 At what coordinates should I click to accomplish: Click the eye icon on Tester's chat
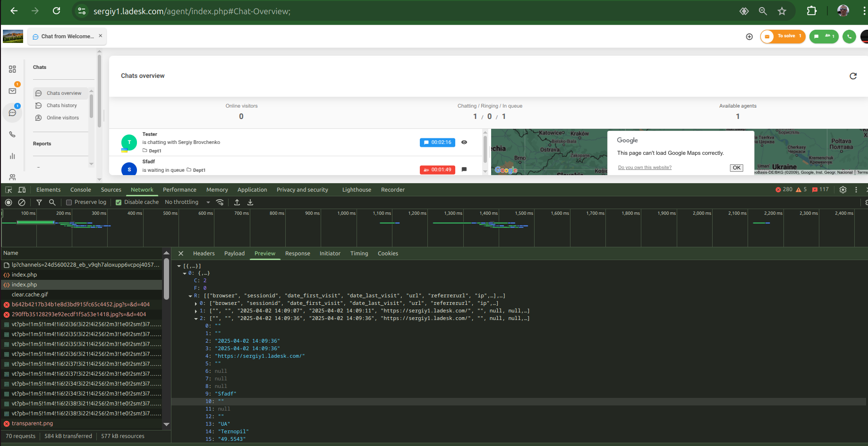tap(464, 142)
